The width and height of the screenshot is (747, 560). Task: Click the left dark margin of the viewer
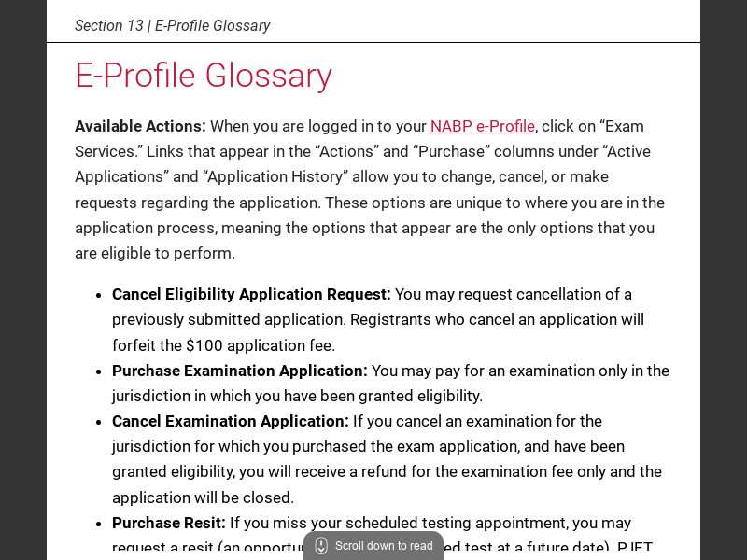22,280
